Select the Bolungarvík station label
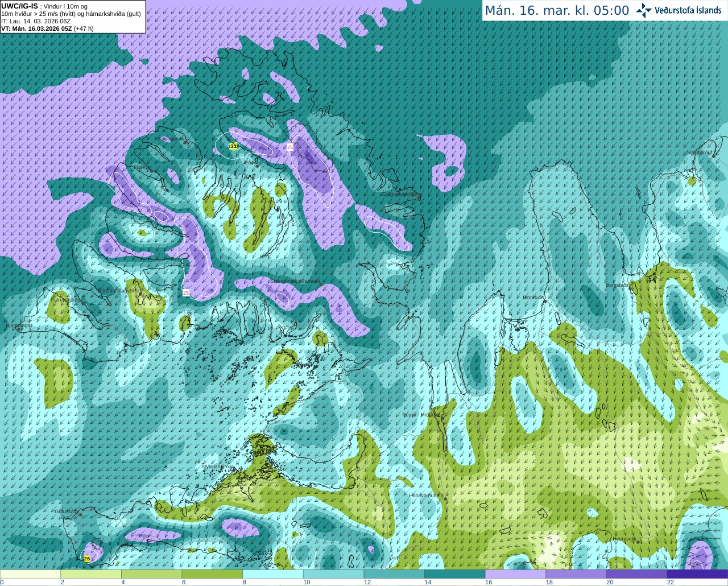Image resolution: width=728 pixels, height=586 pixels. coord(170,139)
